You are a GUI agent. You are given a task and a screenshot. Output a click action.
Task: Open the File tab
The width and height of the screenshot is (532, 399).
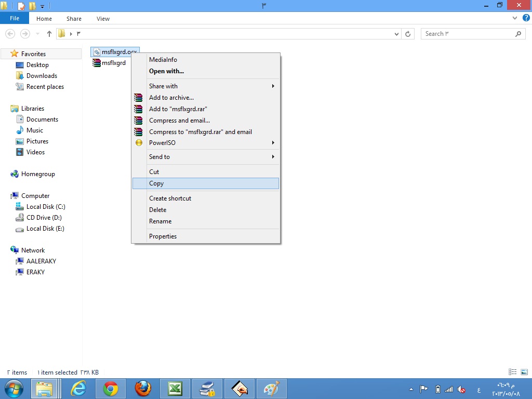click(x=15, y=18)
